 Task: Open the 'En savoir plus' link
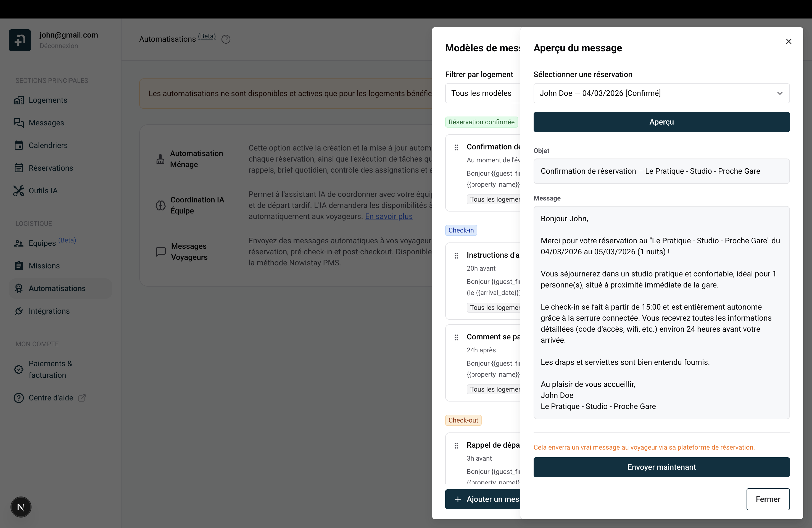pyautogui.click(x=389, y=216)
